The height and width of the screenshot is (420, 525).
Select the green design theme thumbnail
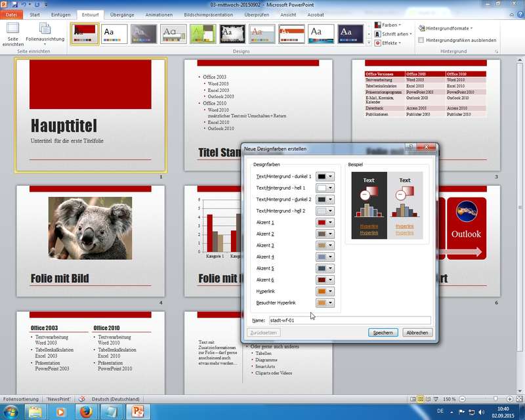[203, 33]
